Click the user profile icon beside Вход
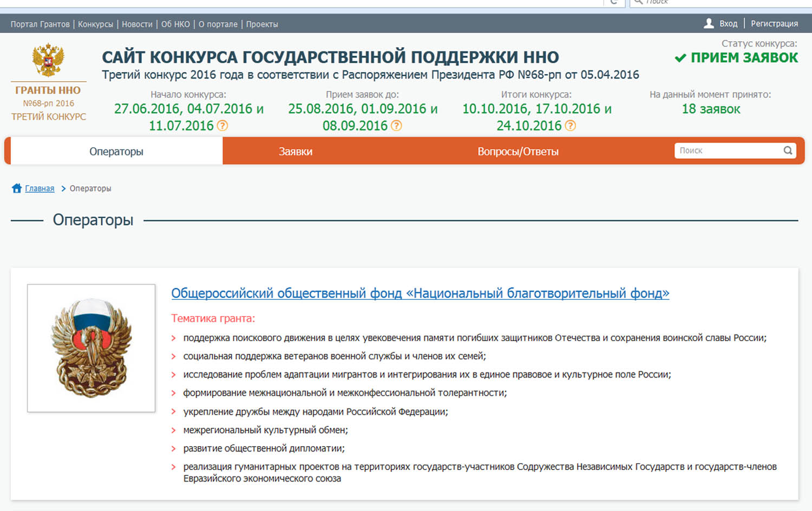The width and height of the screenshot is (812, 511). [x=709, y=23]
